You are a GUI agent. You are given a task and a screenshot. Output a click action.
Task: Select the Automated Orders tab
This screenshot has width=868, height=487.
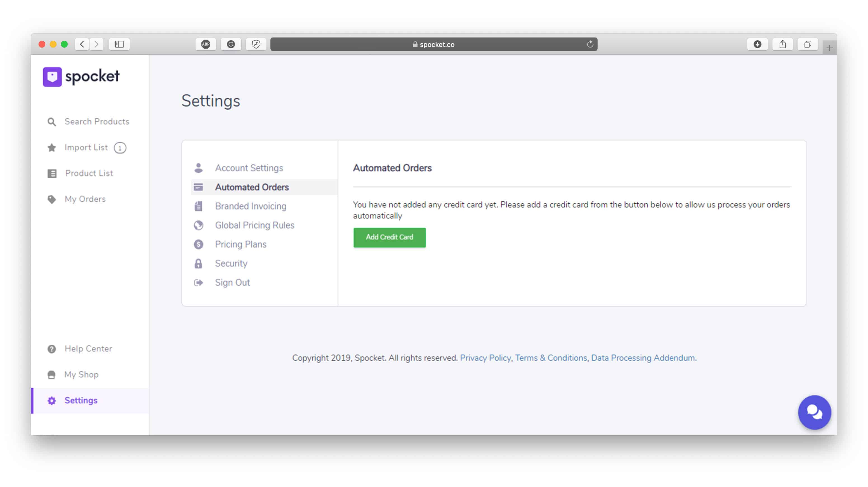tap(264, 187)
